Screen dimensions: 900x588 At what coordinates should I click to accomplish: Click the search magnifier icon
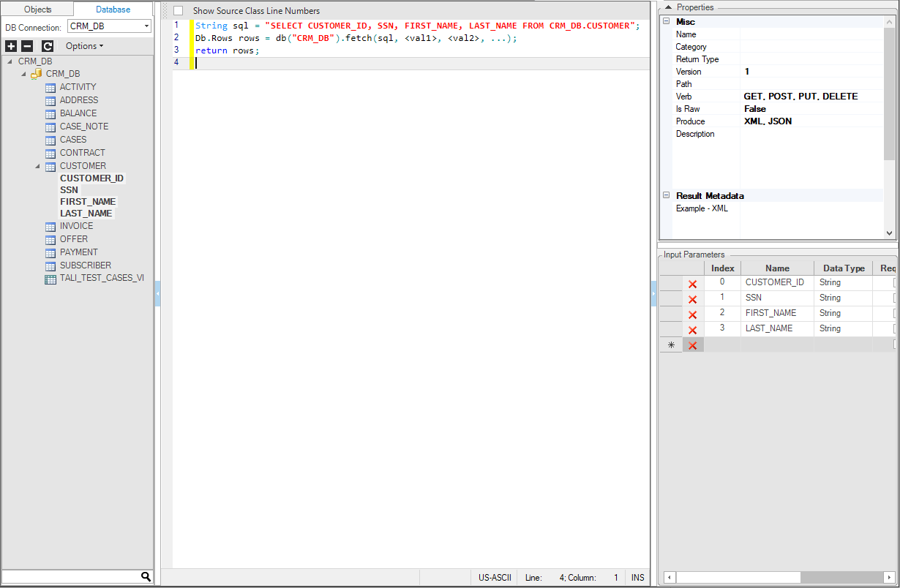pyautogui.click(x=146, y=576)
